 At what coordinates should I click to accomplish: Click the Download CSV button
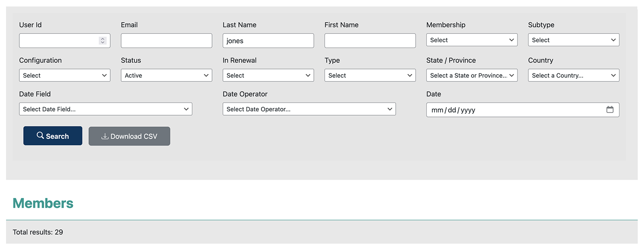[x=129, y=136]
